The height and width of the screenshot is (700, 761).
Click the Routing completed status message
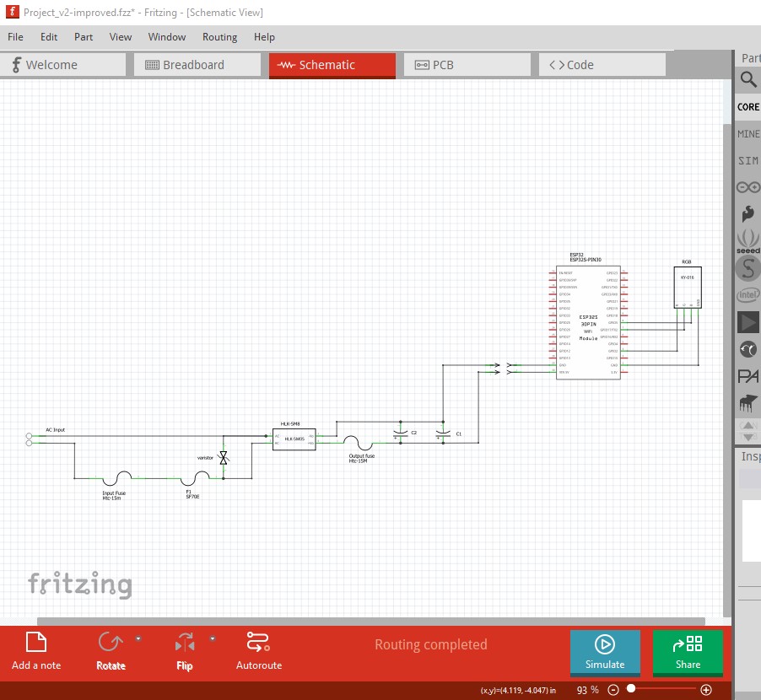431,644
